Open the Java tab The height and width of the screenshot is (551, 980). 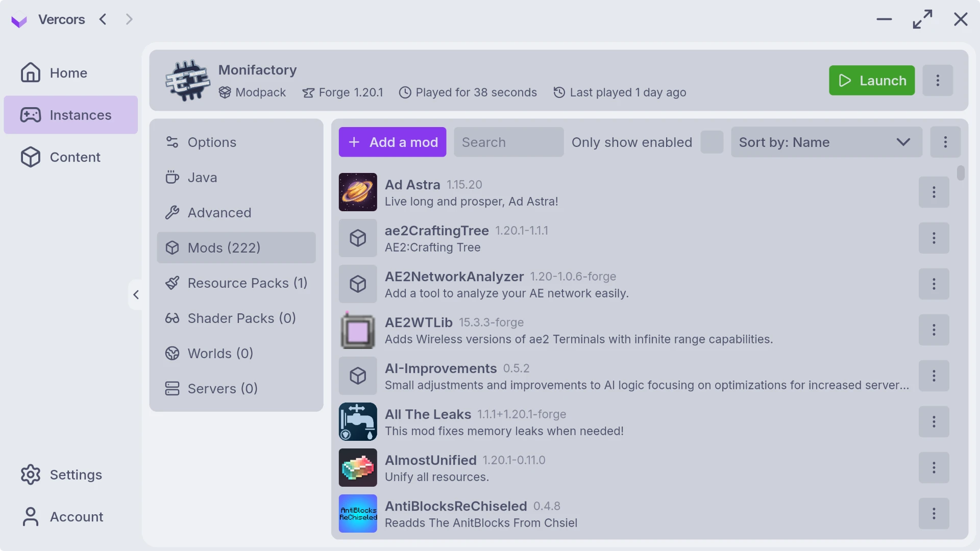(x=236, y=178)
